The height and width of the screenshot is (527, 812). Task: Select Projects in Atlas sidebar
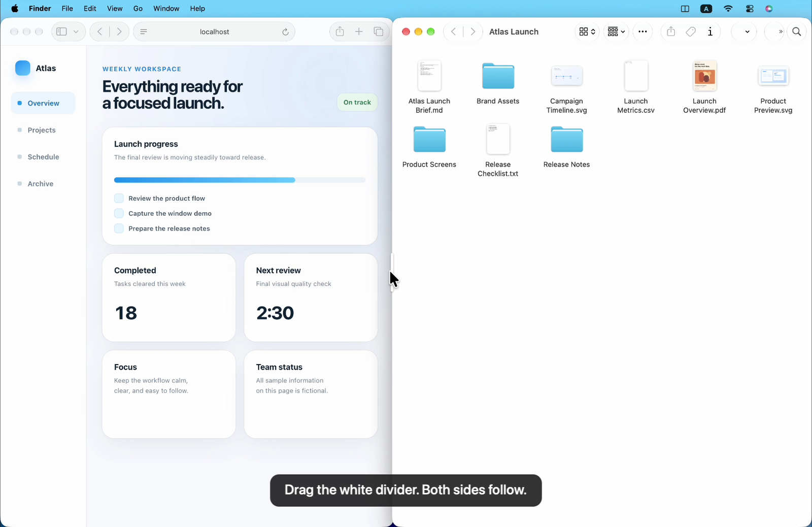pyautogui.click(x=43, y=130)
